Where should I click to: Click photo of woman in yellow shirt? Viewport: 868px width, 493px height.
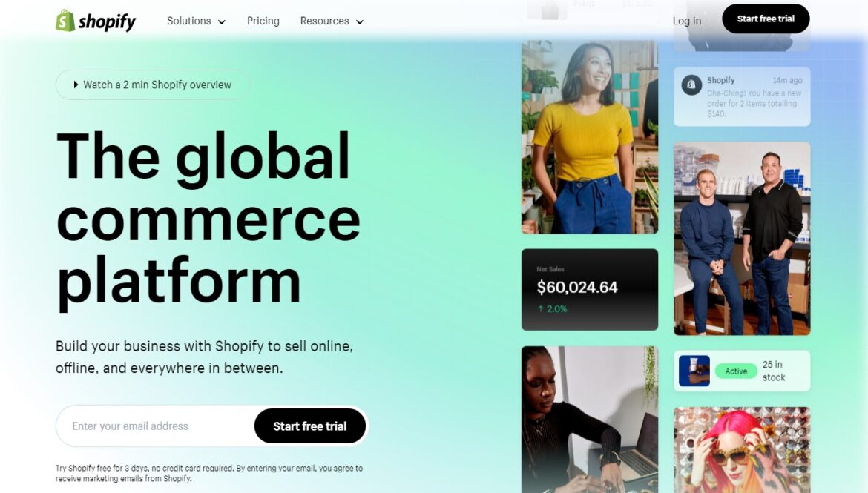tap(590, 136)
